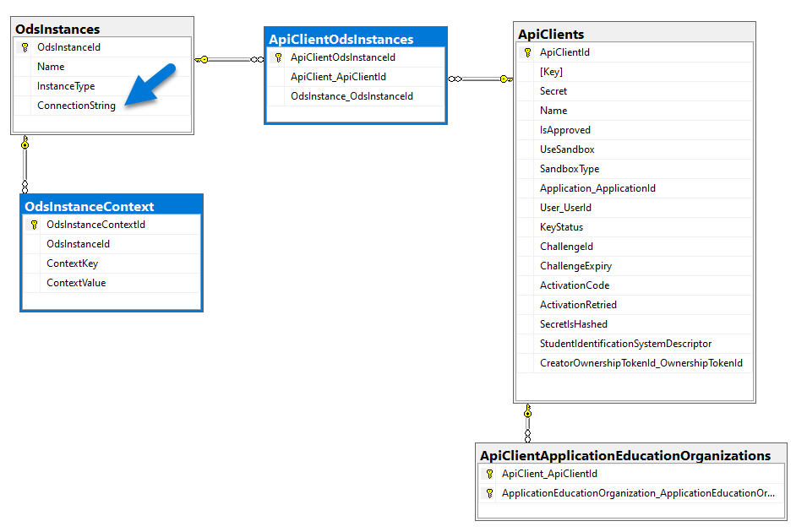Select the Name column in ApiClients table
The height and width of the screenshot is (532, 807).
click(635, 111)
